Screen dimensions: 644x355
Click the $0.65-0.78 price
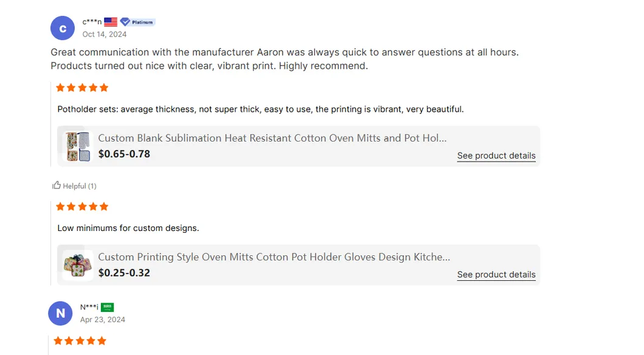point(124,154)
